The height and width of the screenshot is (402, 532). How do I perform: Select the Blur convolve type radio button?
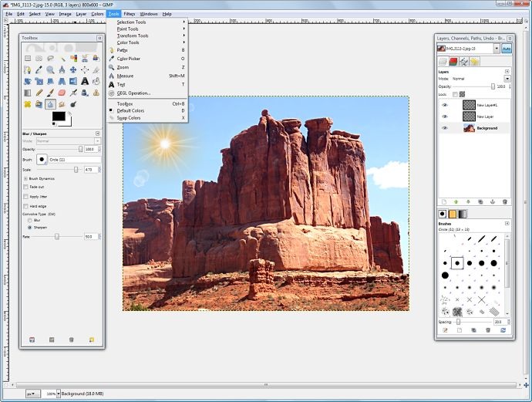30,221
